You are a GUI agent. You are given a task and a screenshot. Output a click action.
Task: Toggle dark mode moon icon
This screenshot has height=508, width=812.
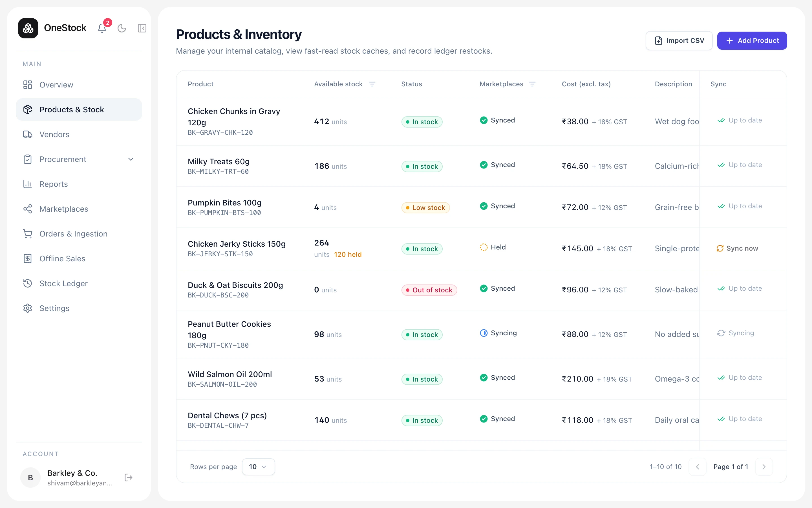coord(122,28)
